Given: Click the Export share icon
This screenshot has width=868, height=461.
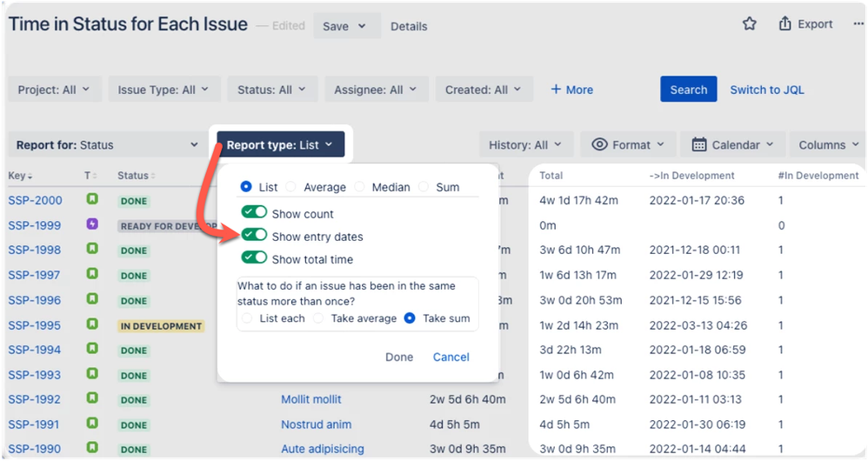Looking at the screenshot, I should 785,23.
